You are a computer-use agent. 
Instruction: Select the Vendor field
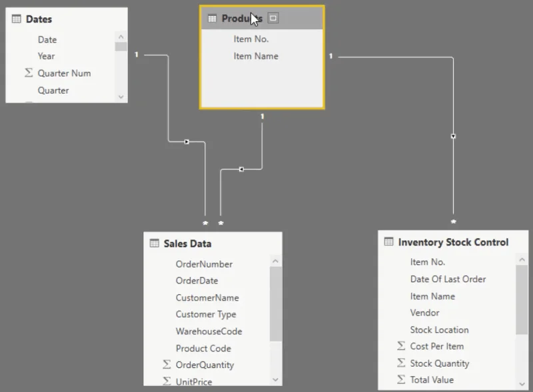424,313
